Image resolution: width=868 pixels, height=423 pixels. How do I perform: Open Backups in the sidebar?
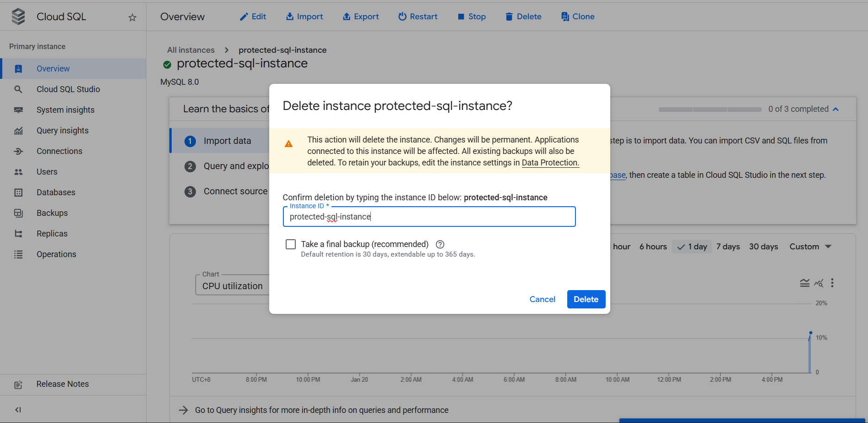point(52,213)
